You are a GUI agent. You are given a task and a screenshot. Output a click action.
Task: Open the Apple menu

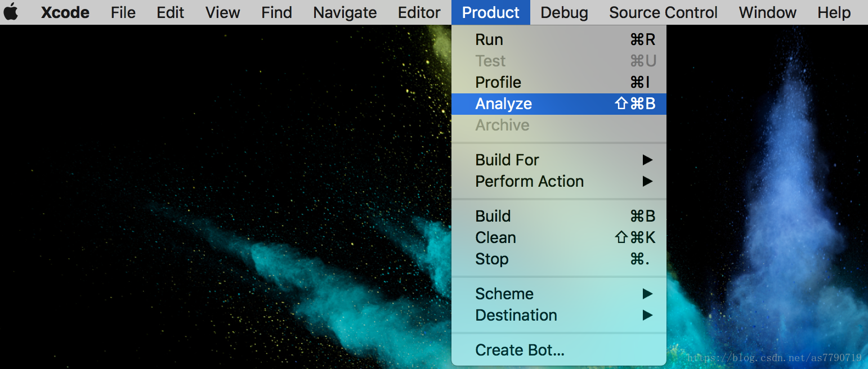(x=11, y=12)
